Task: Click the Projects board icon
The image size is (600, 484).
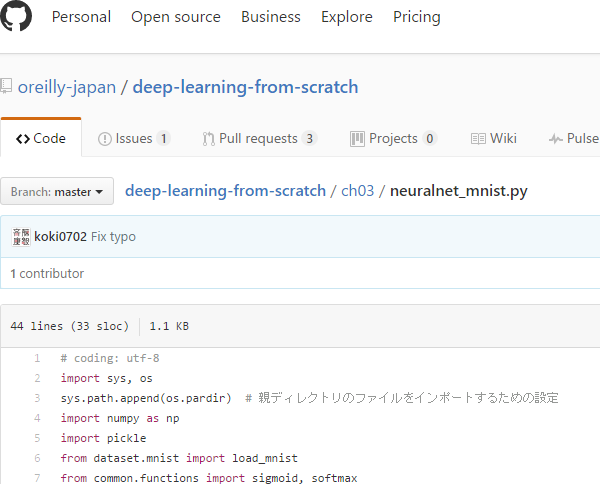Action: [x=357, y=139]
